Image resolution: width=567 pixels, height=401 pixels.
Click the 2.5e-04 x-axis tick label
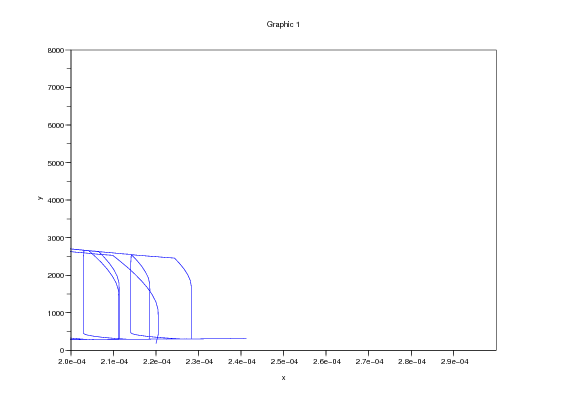coord(284,362)
